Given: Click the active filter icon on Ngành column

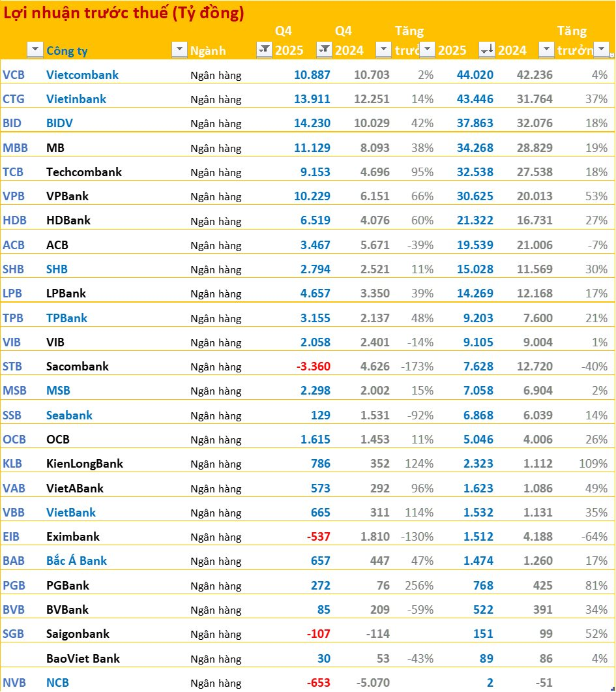Looking at the screenshot, I should [x=264, y=50].
